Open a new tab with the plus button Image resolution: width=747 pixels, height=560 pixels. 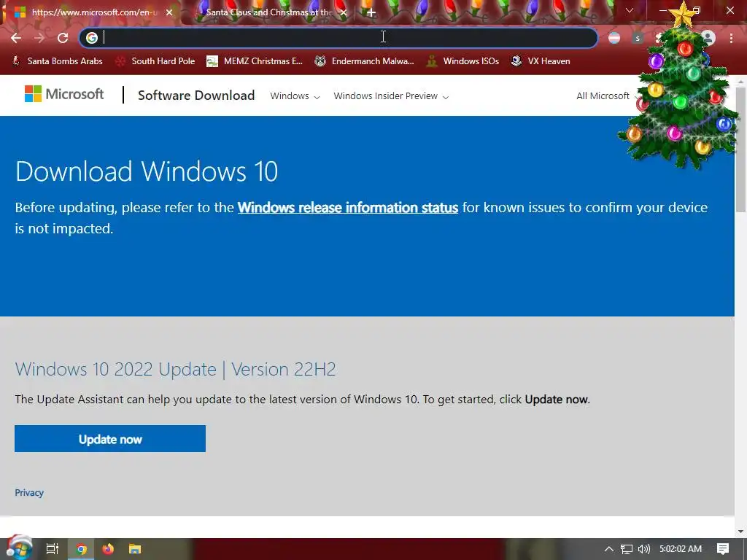click(x=371, y=12)
